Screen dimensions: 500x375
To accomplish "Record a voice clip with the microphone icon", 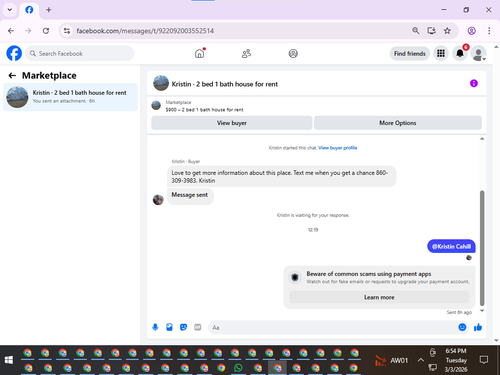I will [x=155, y=327].
